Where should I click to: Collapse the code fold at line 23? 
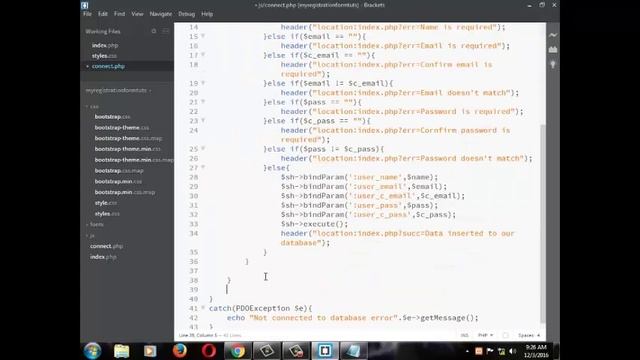point(203,120)
